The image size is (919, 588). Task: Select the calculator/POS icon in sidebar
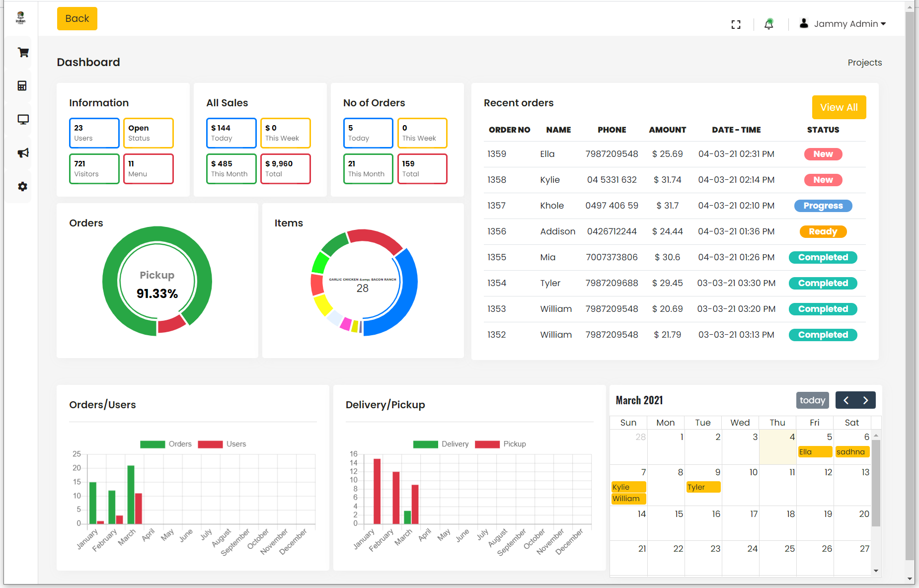pos(22,85)
